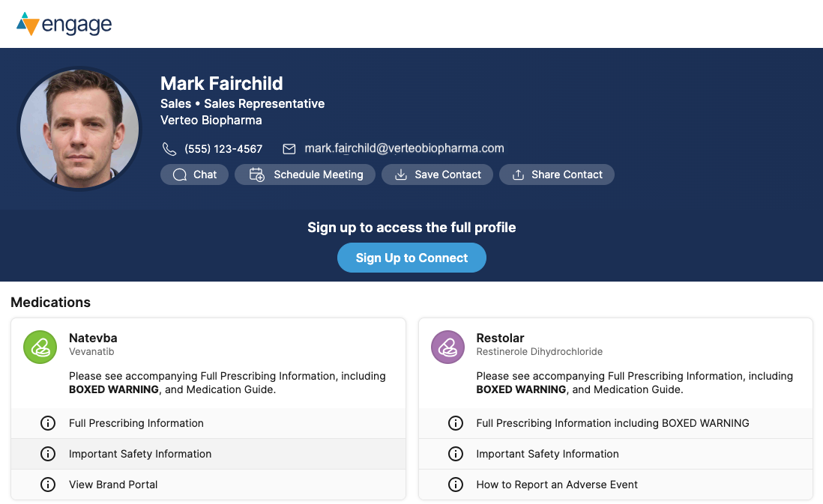Open Natevba Full Prescribing Information

136,423
